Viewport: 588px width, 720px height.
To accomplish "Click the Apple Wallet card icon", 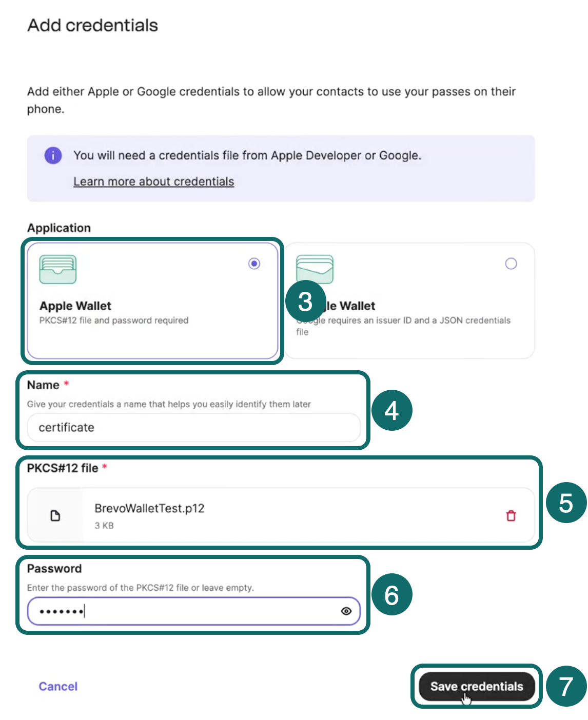I will click(x=58, y=269).
